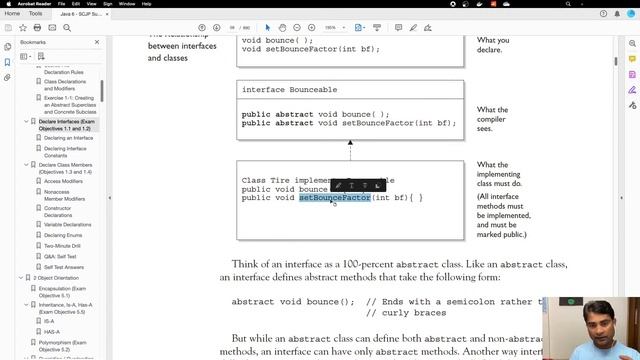
Task: Select the arrow Selection tool
Action: click(268, 28)
